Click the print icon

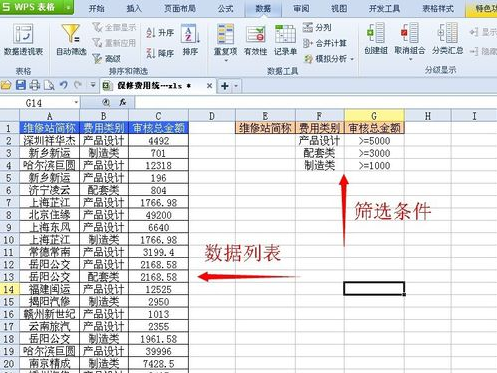[x=35, y=86]
